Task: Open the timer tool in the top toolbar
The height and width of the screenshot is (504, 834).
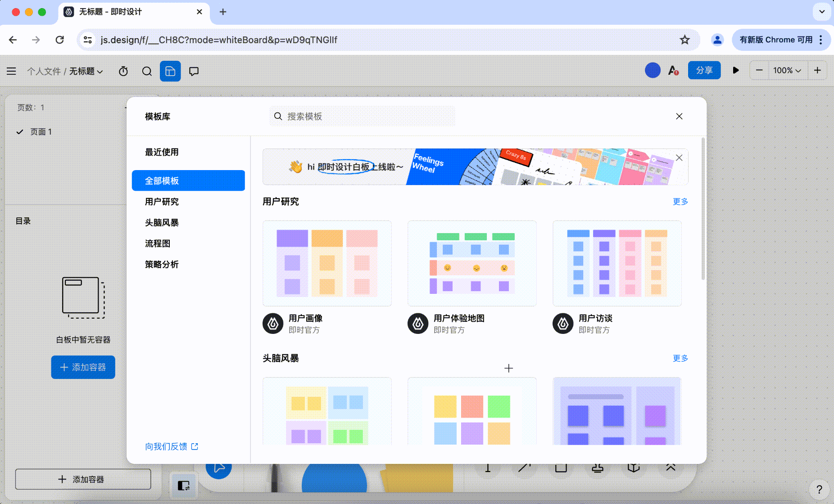Action: tap(123, 71)
